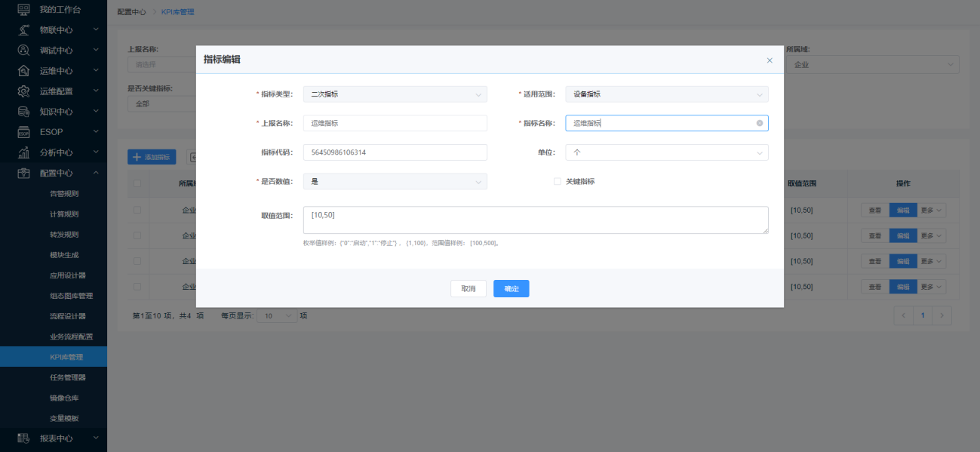Image resolution: width=980 pixels, height=452 pixels.
Task: Open 任务管理器 in the sidebar
Action: point(68,377)
